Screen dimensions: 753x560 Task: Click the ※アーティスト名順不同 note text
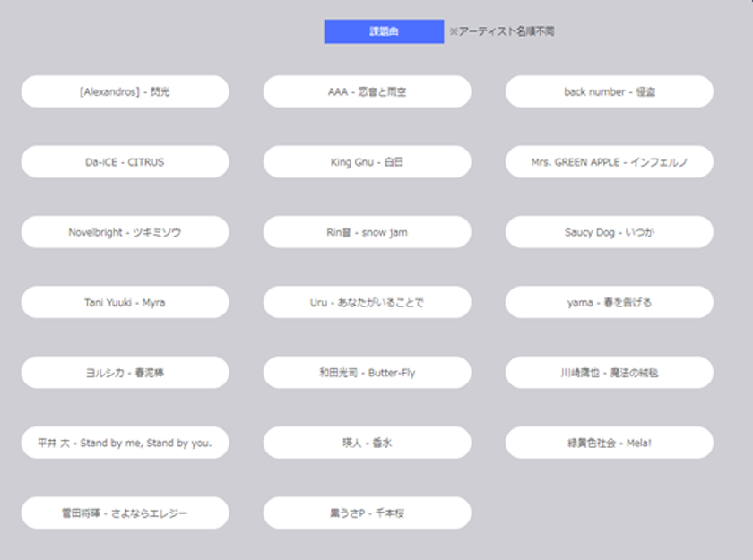502,31
